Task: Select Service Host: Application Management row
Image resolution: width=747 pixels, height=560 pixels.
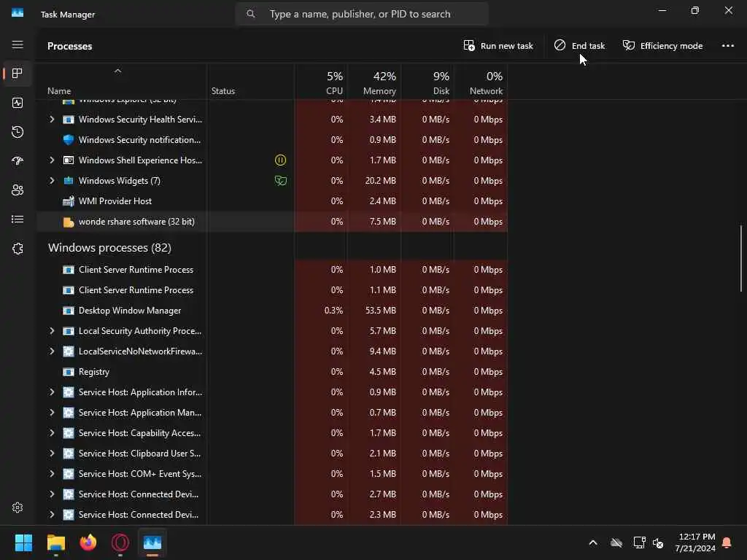Action: pos(272,413)
